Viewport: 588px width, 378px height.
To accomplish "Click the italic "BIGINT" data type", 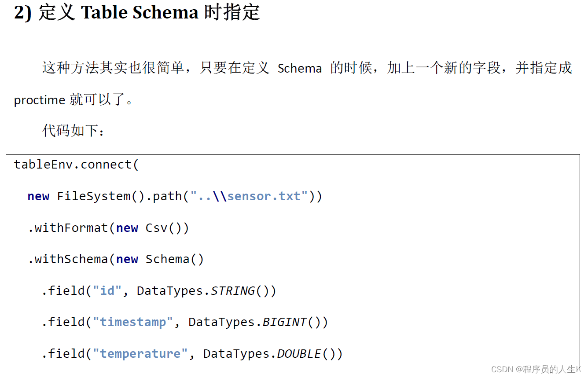I will pyautogui.click(x=284, y=322).
